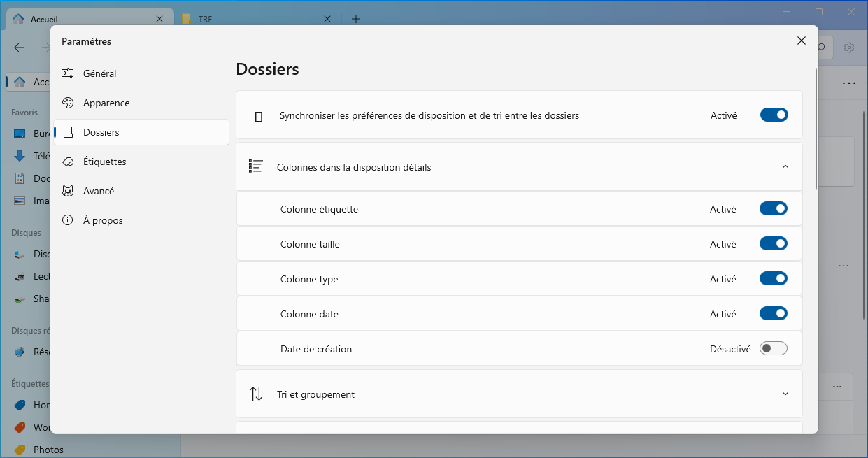Toggle off Colonne taille switch
Image resolution: width=868 pixels, height=458 pixels.
[x=773, y=243]
